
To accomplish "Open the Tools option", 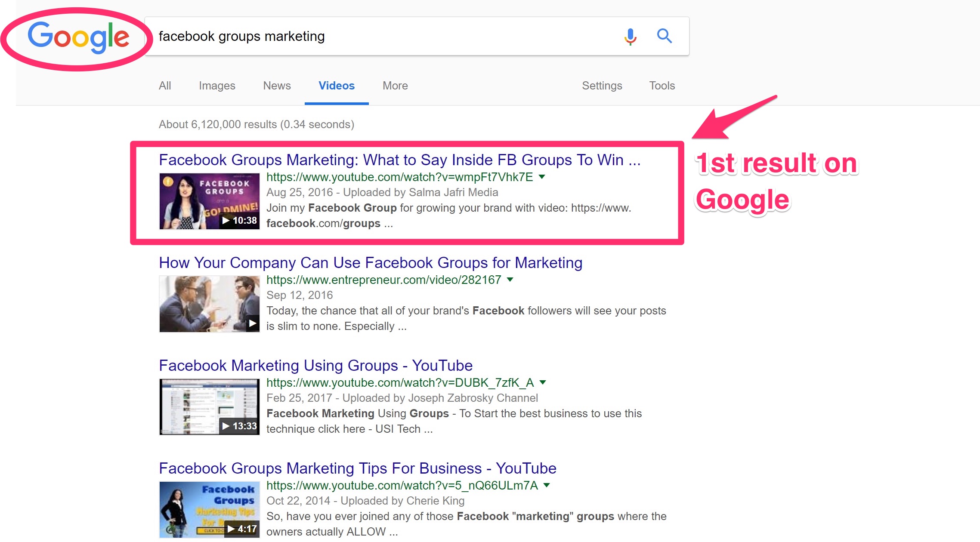I will (662, 86).
